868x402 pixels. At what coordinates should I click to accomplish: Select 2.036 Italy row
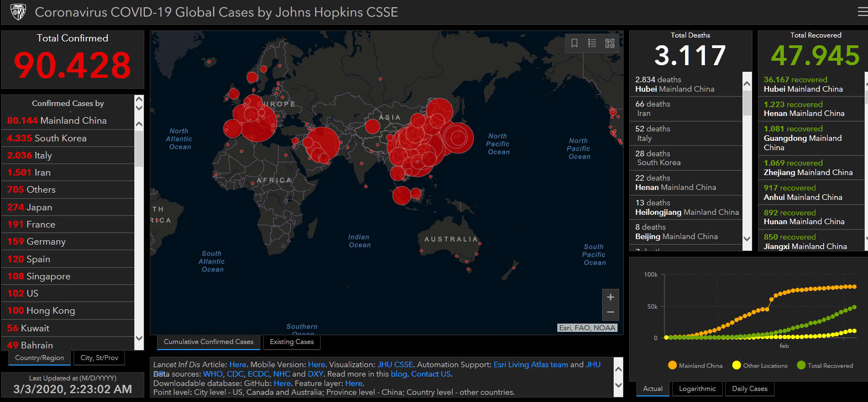tap(68, 155)
